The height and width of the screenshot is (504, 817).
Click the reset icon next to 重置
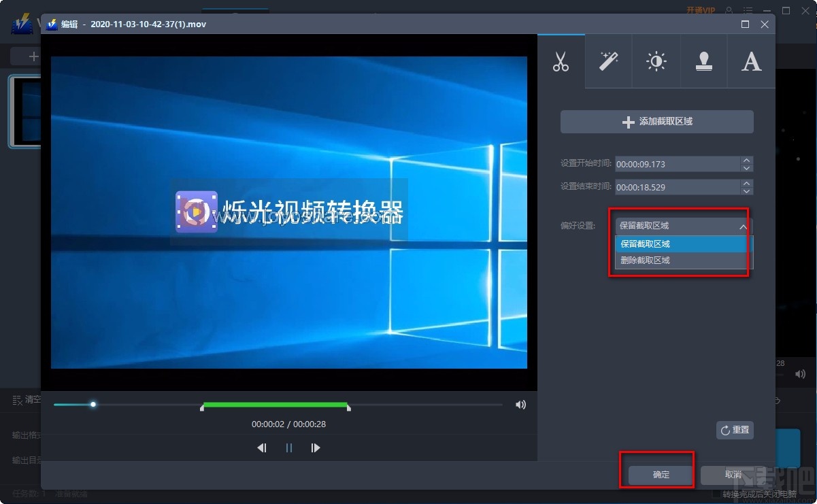724,430
